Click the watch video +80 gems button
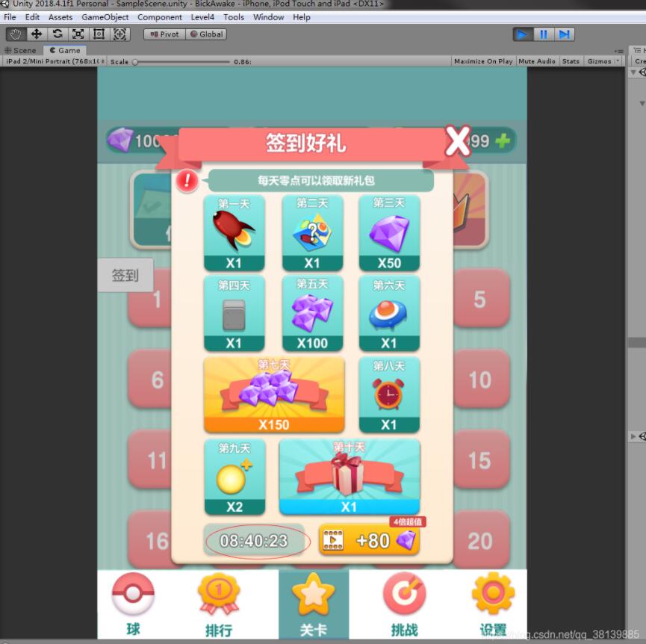646x644 pixels. pos(369,540)
